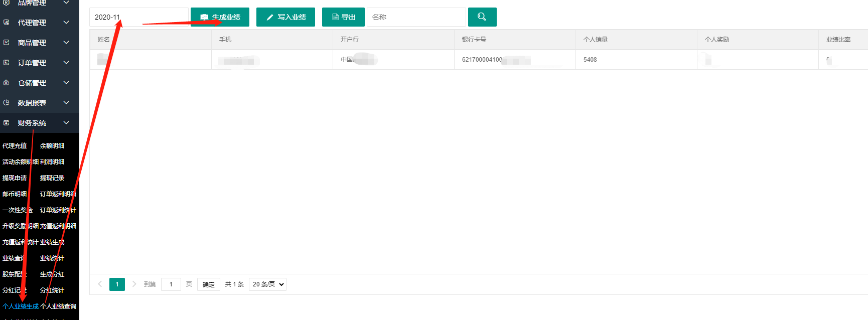Open 个人业绩查询 submenu item
Viewport: 868px width, 320px height.
tap(59, 306)
